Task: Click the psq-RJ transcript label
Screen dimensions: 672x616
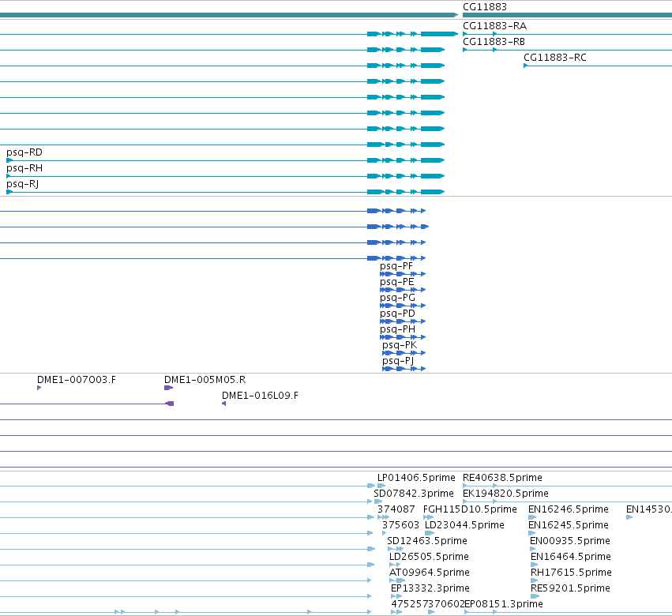Action: [22, 184]
